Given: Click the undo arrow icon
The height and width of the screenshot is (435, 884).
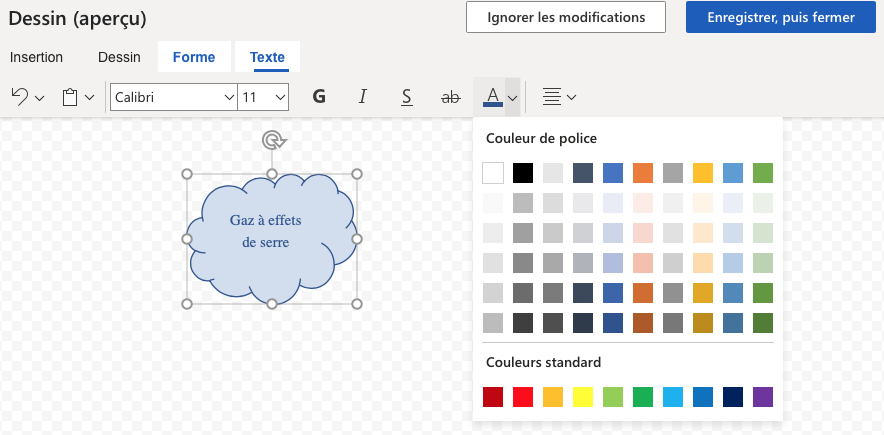Looking at the screenshot, I should click(x=20, y=97).
